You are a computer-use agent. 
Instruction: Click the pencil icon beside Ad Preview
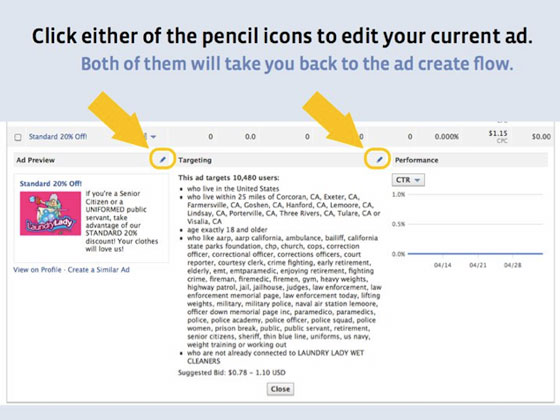[162, 159]
